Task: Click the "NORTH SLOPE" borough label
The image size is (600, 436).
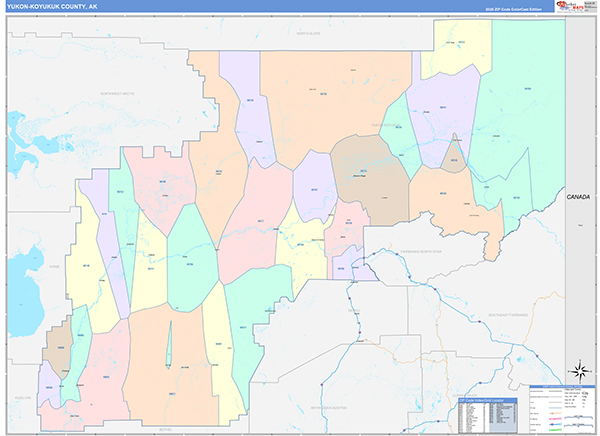Action: (x=308, y=34)
